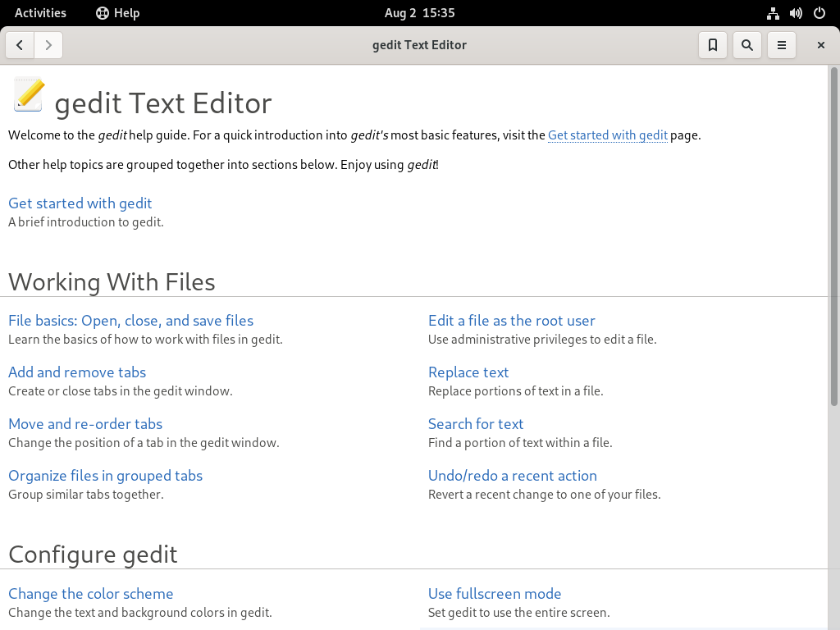This screenshot has height=630, width=840.
Task: Open Activities overview
Action: pos(40,13)
